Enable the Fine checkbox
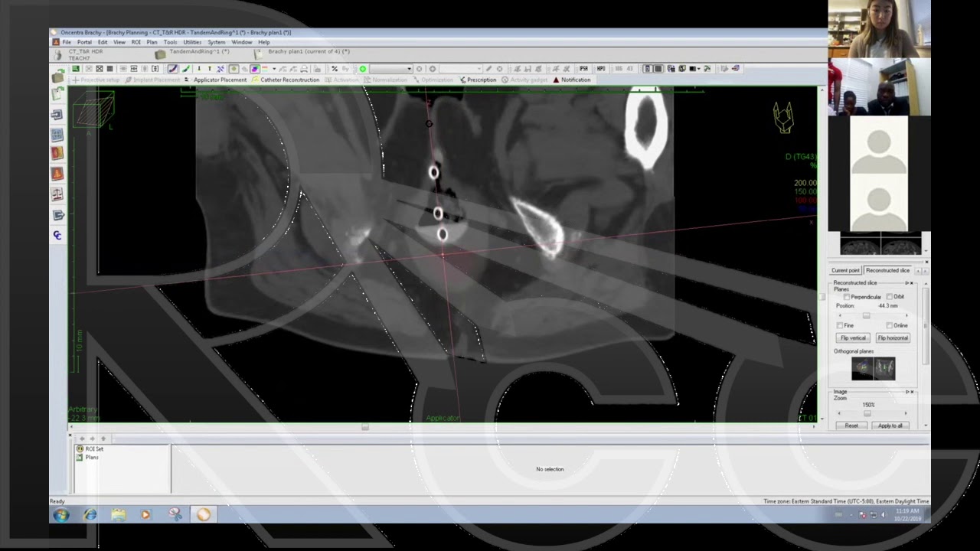This screenshot has height=551, width=980. [x=840, y=325]
